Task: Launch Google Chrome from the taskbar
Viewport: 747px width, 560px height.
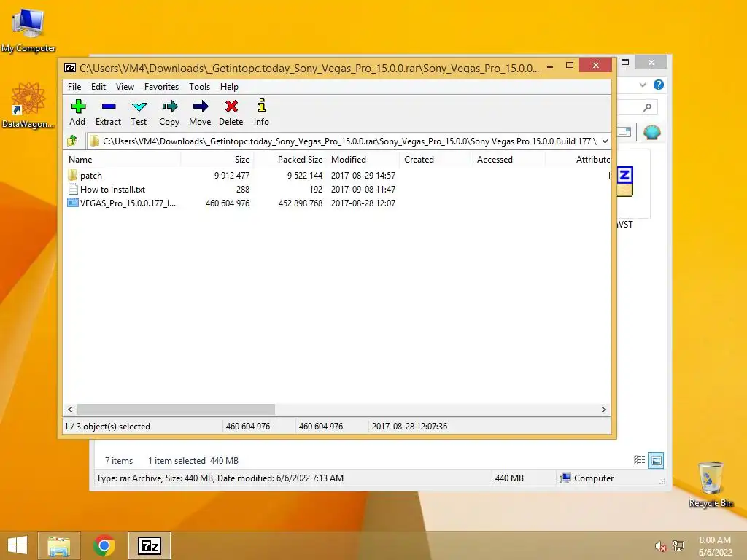Action: coord(104,545)
